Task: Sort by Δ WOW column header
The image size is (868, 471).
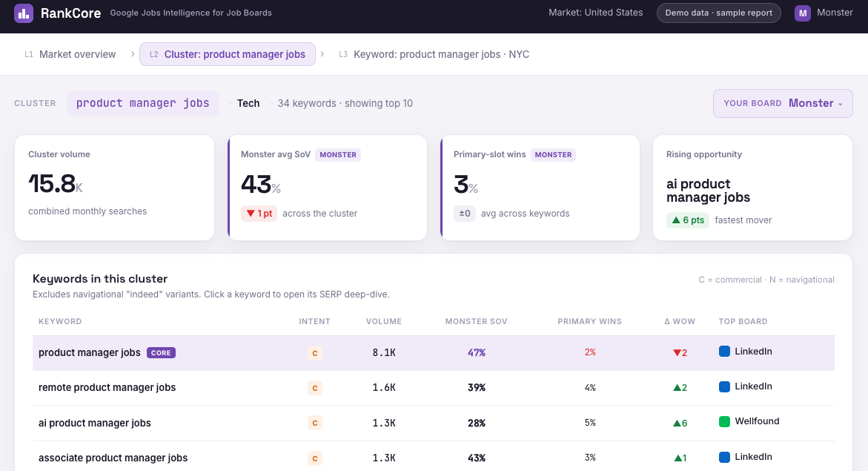Action: click(680, 321)
